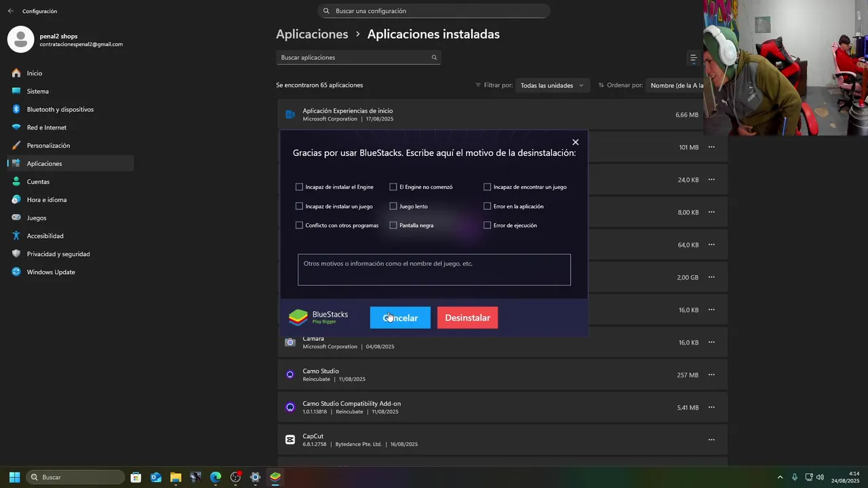
Task: Open options for the 2,00 GB app
Action: click(x=711, y=277)
